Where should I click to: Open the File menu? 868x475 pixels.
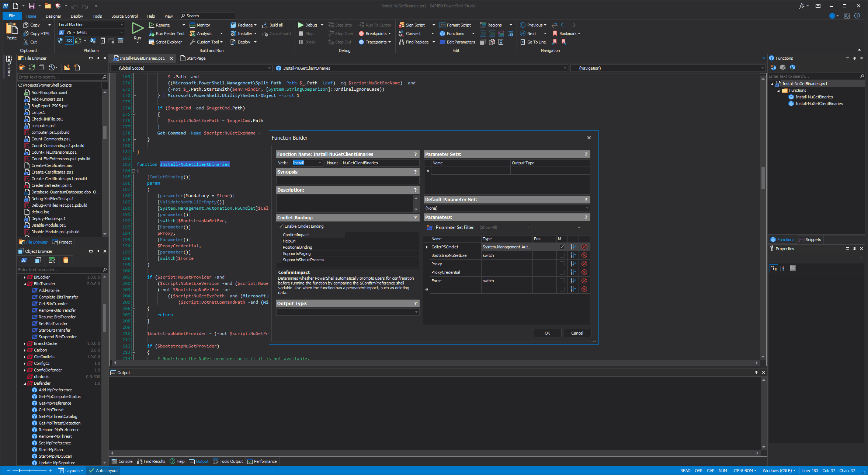pyautogui.click(x=12, y=16)
